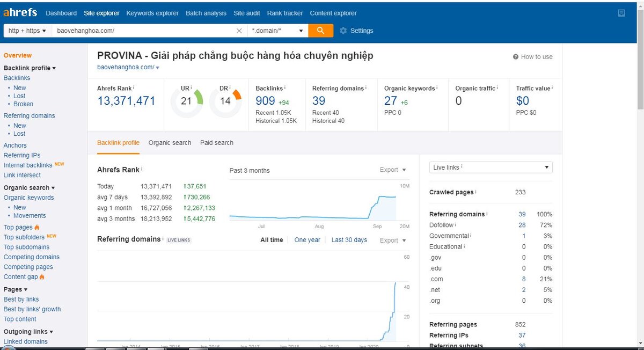Click the How to use link
The image size is (644, 350).
tap(537, 57)
